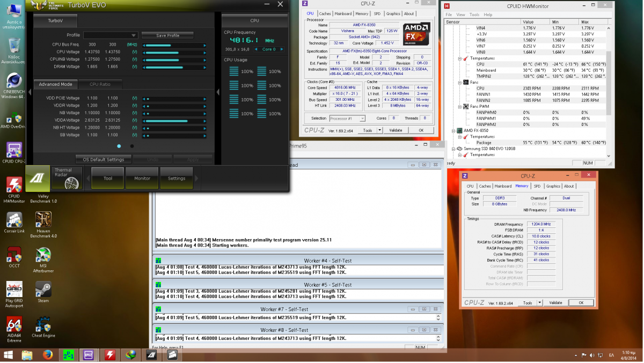The image size is (644, 363).
Task: Open the Mainboard tab in the top CPU-Z window
Action: pyautogui.click(x=343, y=14)
